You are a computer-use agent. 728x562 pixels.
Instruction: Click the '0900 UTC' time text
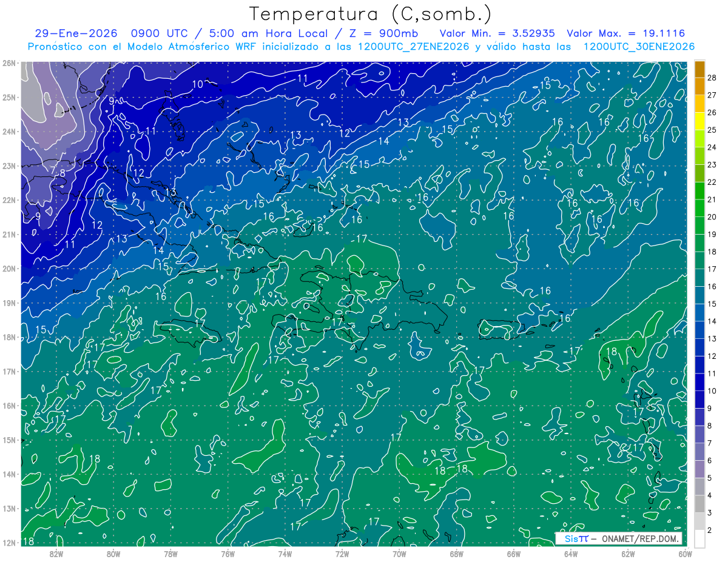(x=159, y=33)
